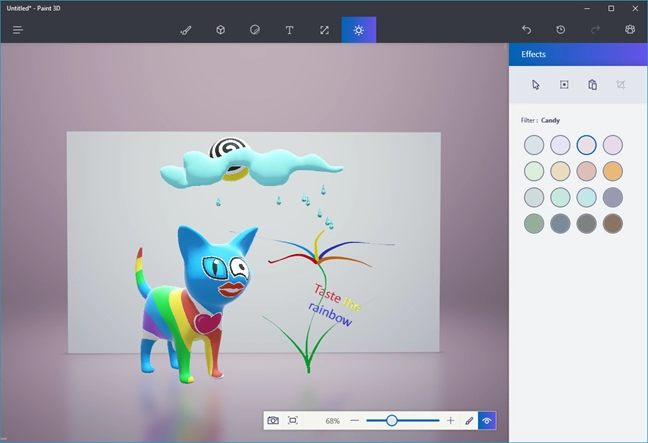Pick the salmon peach filter swatch
This screenshot has height=443, width=648.
(x=586, y=171)
